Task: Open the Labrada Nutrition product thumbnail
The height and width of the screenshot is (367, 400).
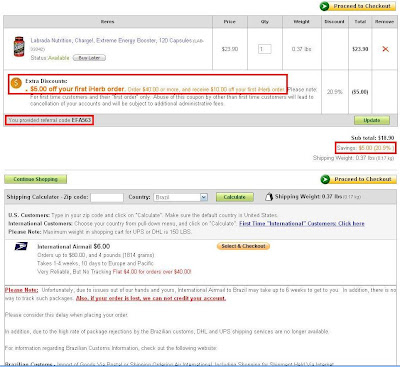Action: tap(19, 47)
